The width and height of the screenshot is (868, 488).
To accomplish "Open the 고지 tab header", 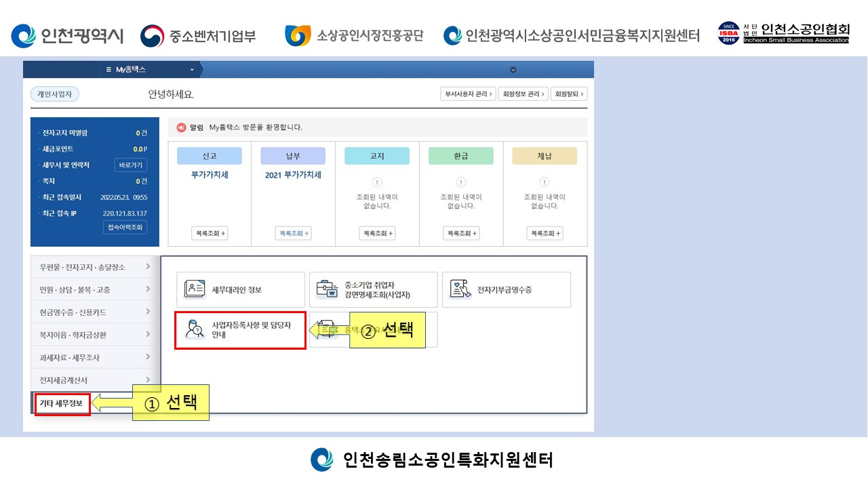I will pos(377,156).
